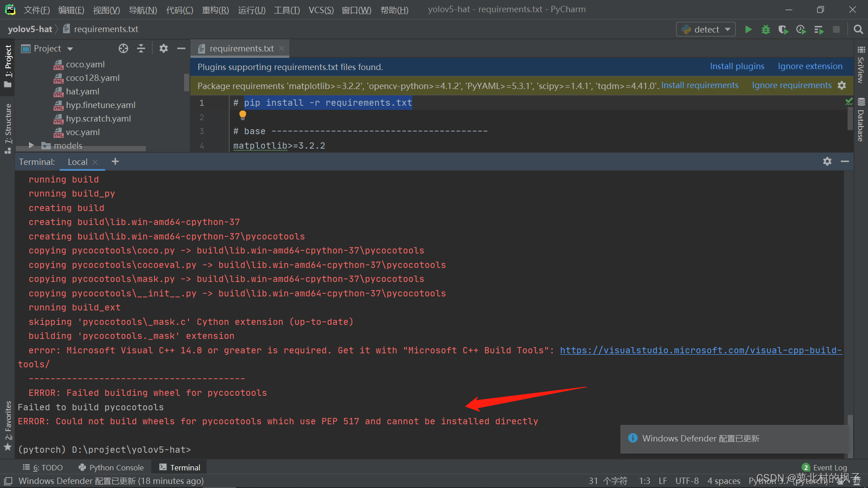Viewport: 868px width, 488px height.
Task: Click Install requirements link
Action: click(700, 85)
